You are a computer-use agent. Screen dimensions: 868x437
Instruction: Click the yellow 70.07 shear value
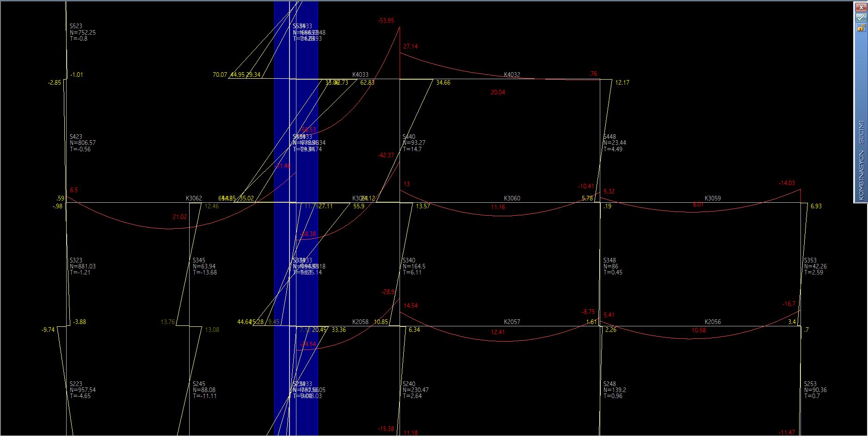click(x=220, y=75)
